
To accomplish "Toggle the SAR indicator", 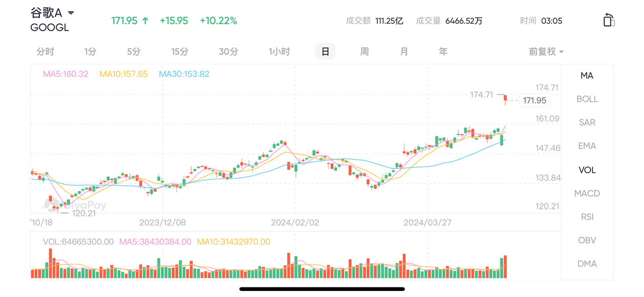I will [x=587, y=122].
